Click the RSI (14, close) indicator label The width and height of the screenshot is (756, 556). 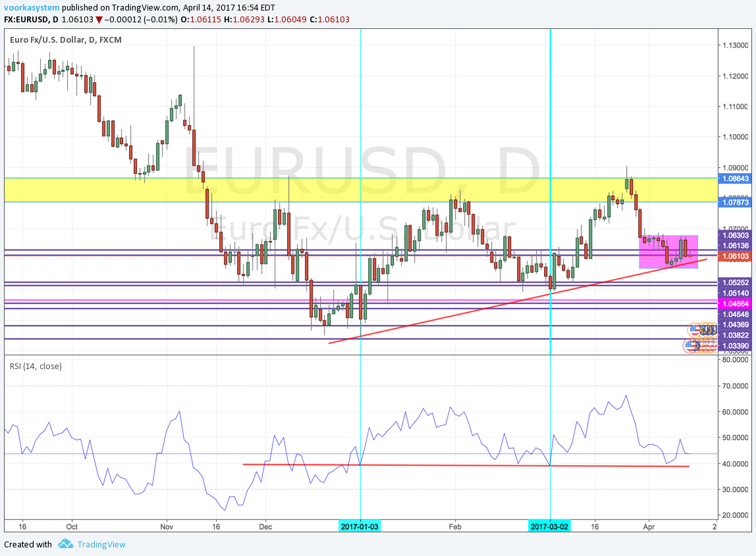(36, 366)
